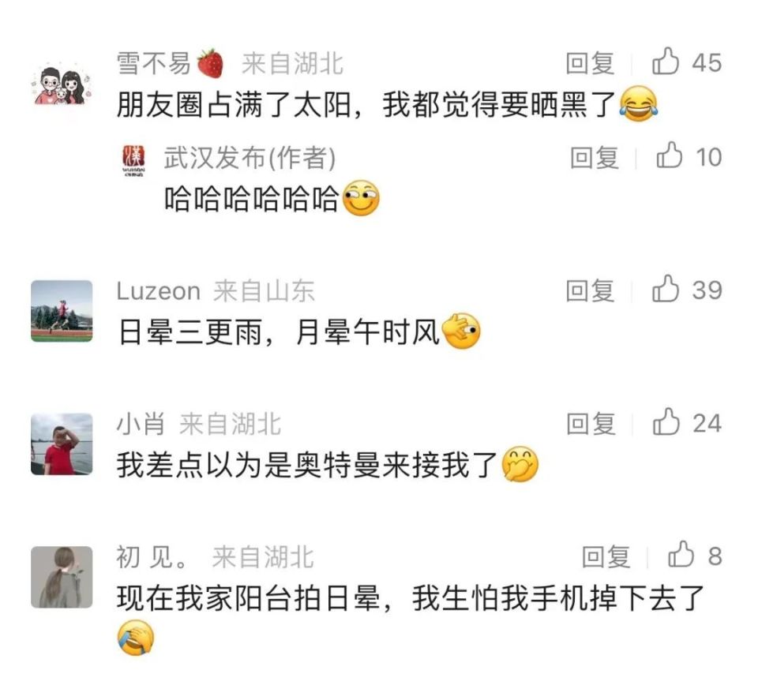Viewport: 758px width, 700px height.
Task: Open 小肖's avatar with red shirt kid
Action: (x=62, y=444)
